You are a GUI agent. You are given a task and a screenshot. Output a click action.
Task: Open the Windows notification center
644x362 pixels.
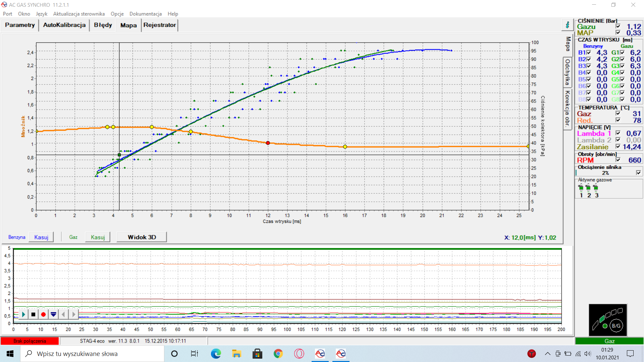630,354
